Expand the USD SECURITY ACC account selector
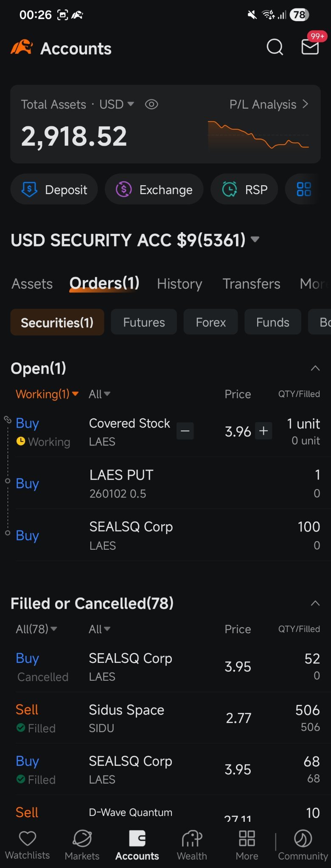This screenshot has height=868, width=331. [135, 240]
